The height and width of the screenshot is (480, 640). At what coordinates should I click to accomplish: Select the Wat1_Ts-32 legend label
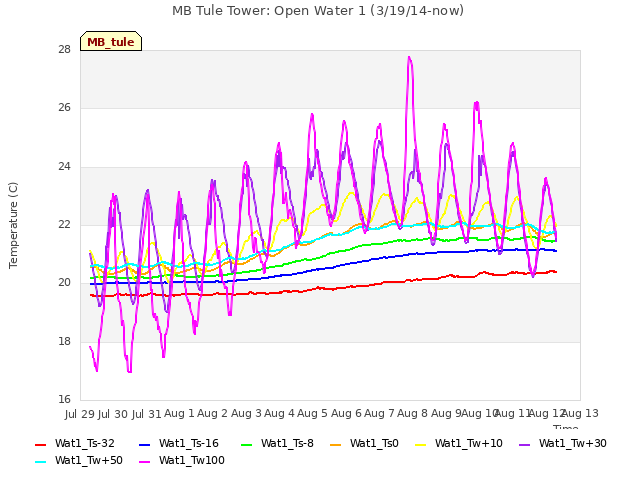(85, 443)
